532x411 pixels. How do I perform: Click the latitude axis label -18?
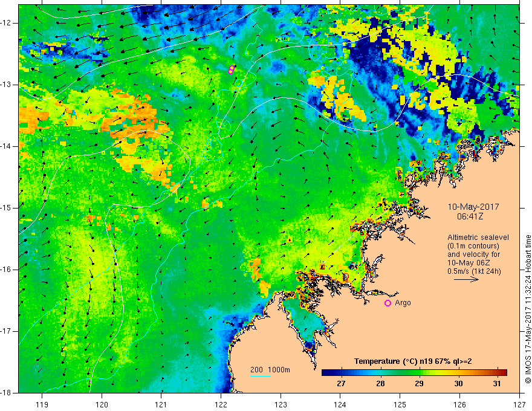click(7, 393)
